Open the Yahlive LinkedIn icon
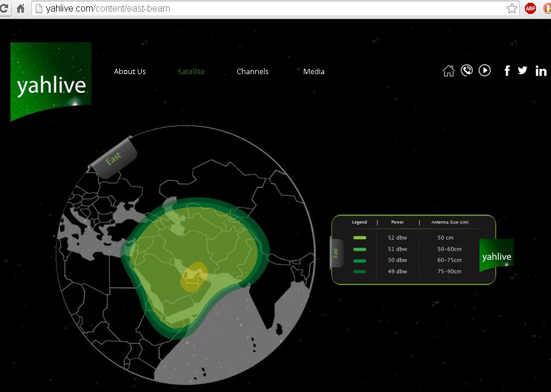 coord(541,71)
